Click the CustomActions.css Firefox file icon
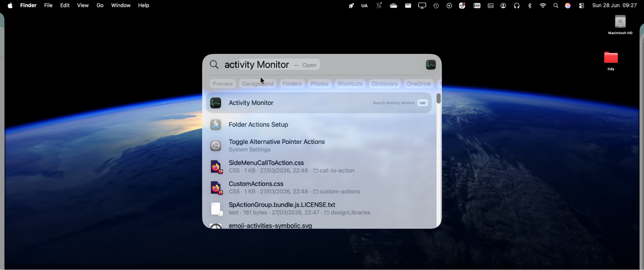This screenshot has height=270, width=644. click(216, 188)
